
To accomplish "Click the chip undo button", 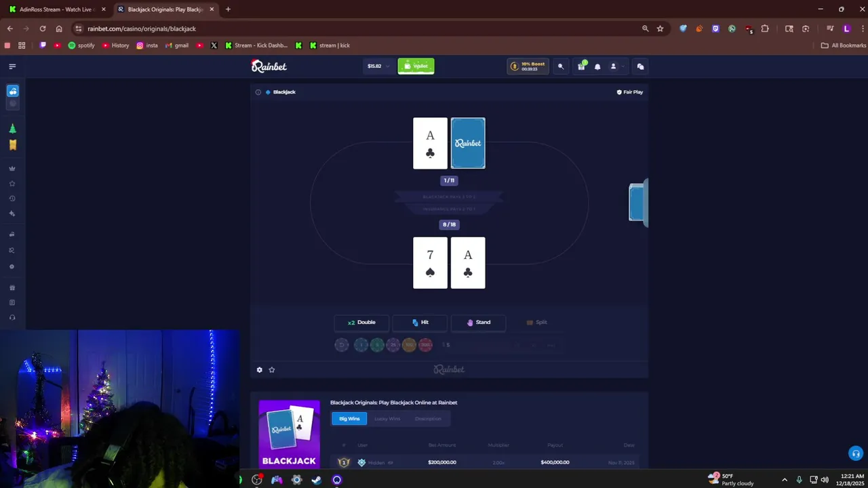I will 342,345.
